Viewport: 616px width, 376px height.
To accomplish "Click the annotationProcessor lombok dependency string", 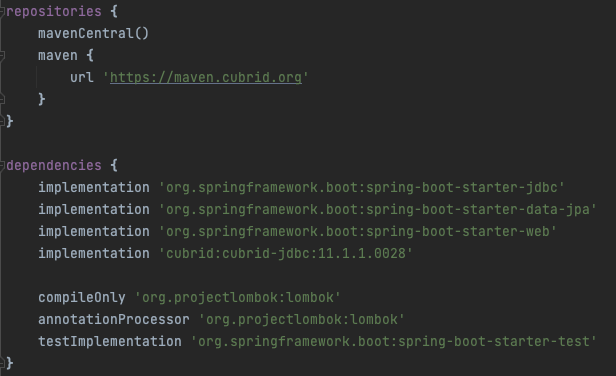I will click(x=301, y=319).
